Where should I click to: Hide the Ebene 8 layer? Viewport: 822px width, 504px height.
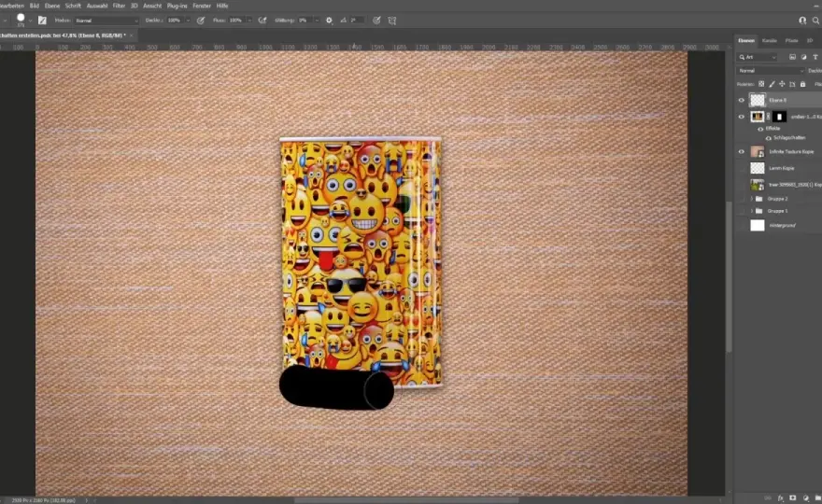coord(742,100)
